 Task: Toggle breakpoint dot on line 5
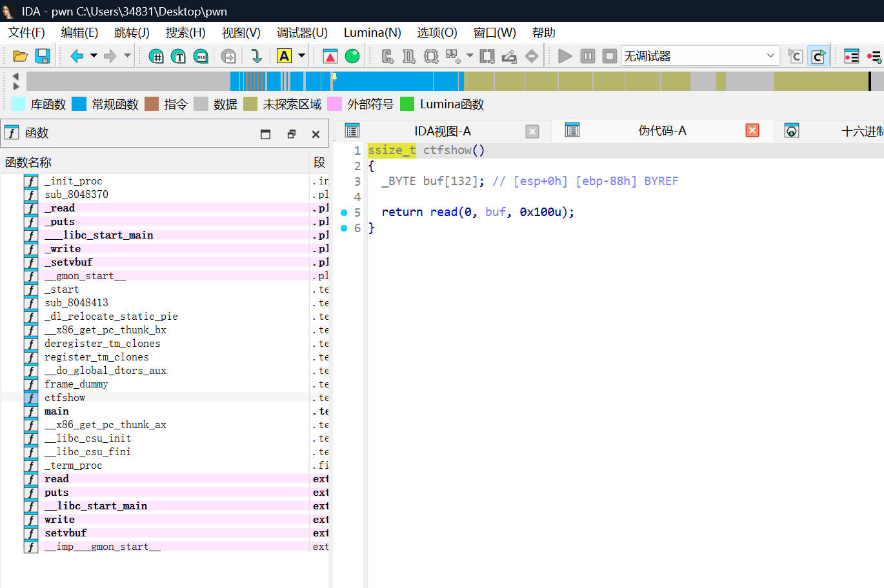tap(344, 212)
